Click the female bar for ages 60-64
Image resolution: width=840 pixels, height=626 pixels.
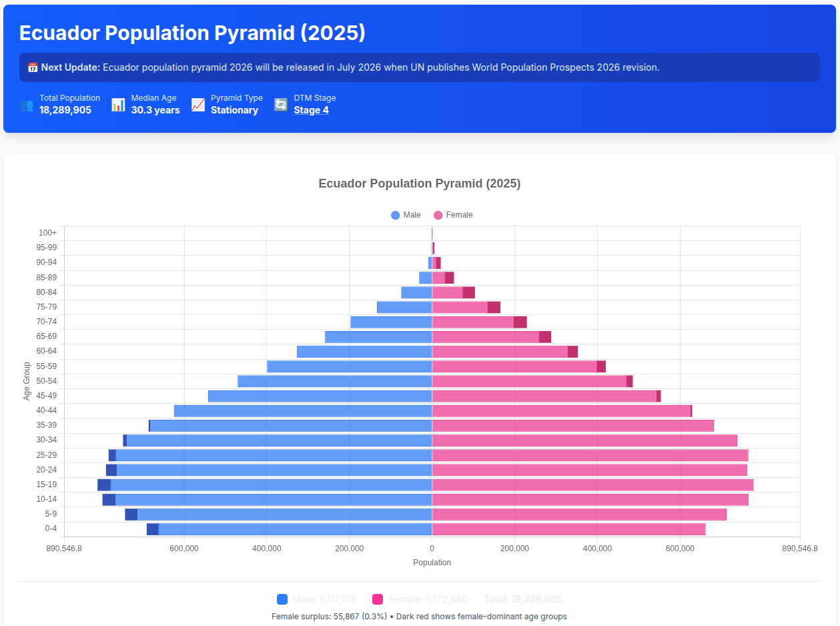tap(499, 352)
